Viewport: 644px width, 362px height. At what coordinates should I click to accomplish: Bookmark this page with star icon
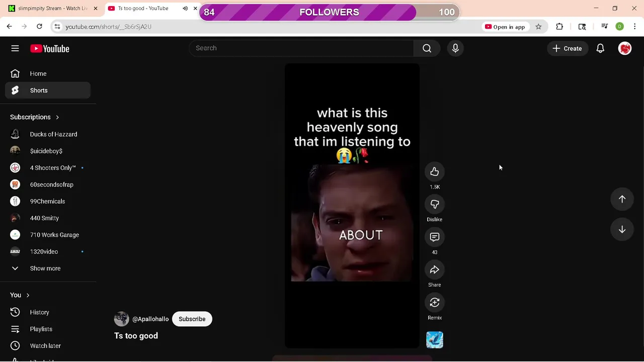pos(538,27)
